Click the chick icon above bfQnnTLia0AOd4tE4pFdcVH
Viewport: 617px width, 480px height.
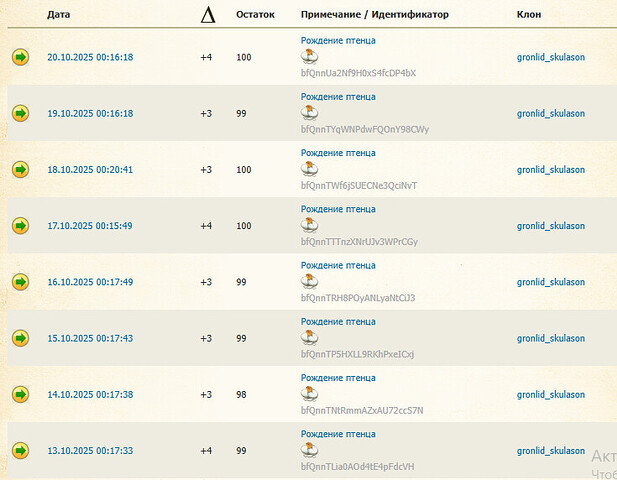click(x=310, y=450)
